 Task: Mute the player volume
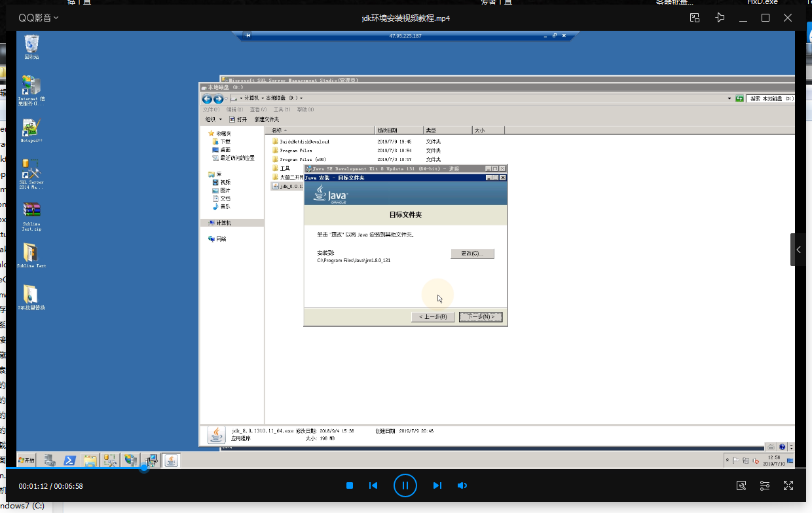pos(462,485)
